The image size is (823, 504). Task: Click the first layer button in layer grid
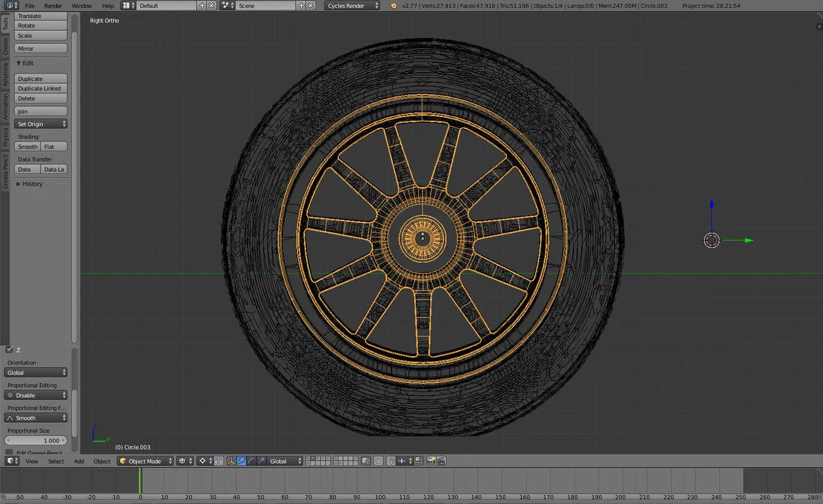[x=308, y=458]
